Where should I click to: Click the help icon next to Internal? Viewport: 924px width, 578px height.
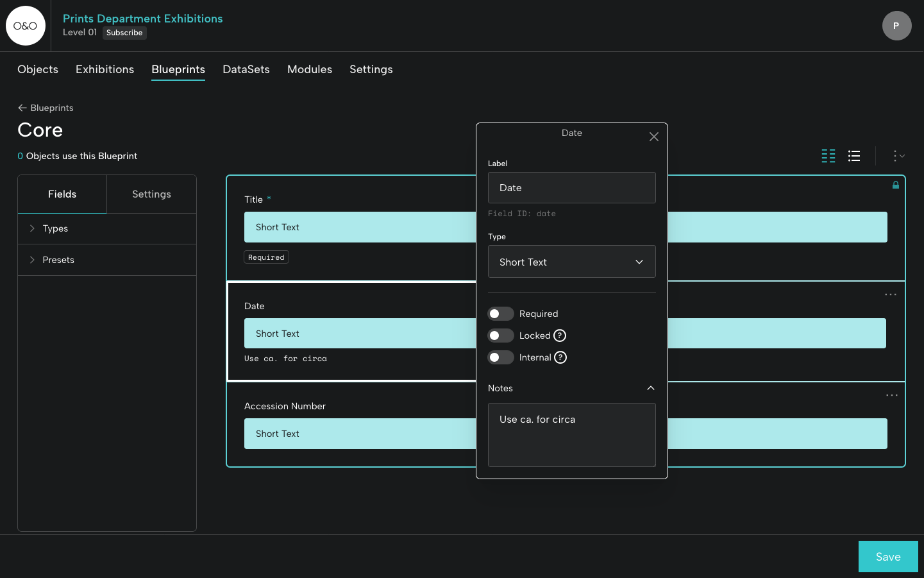[x=560, y=357]
